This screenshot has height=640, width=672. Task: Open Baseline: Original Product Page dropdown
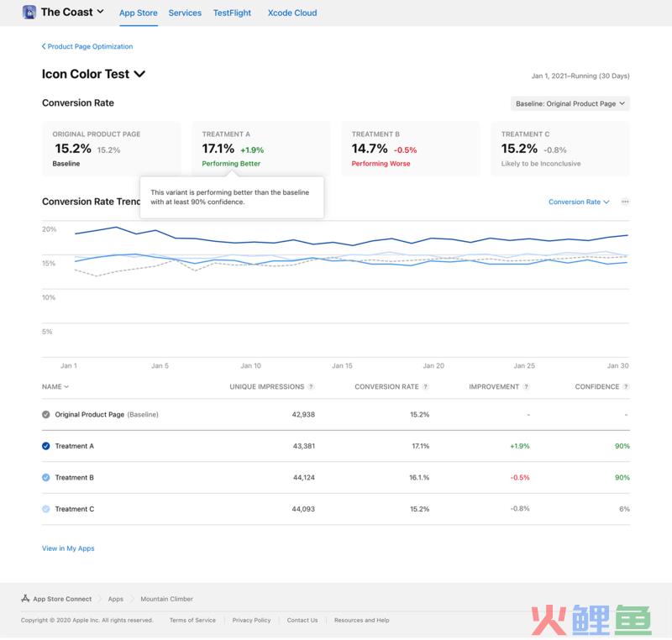pyautogui.click(x=570, y=103)
